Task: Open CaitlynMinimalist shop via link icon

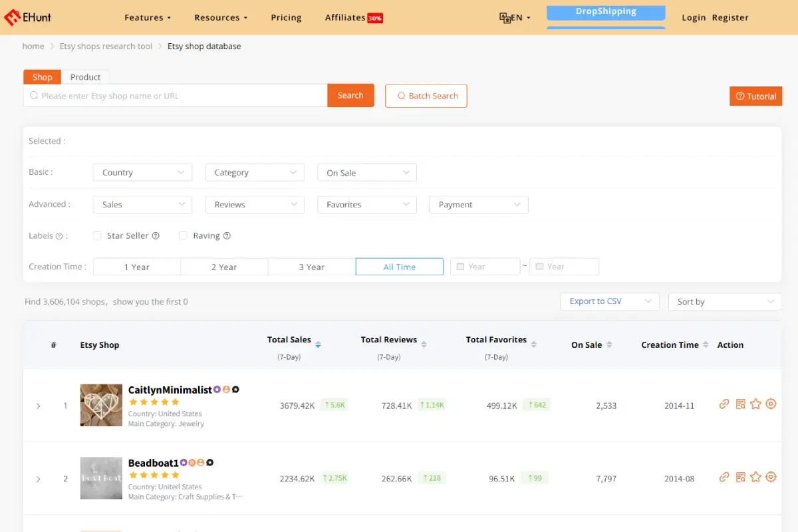Action: coord(724,404)
